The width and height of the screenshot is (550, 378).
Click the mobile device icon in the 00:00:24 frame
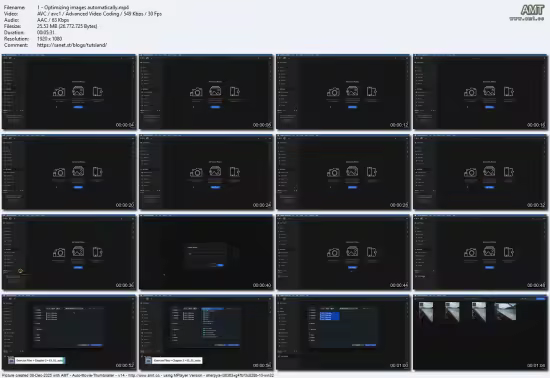point(234,172)
